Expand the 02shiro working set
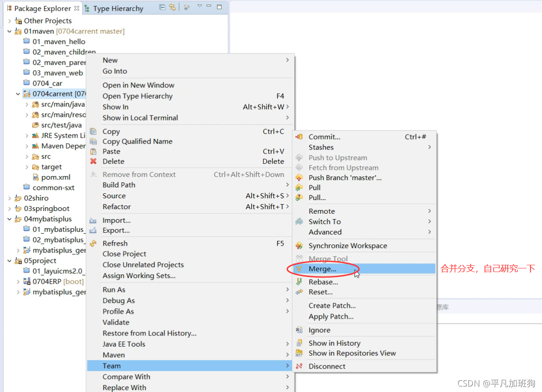542x392 pixels. [x=10, y=198]
